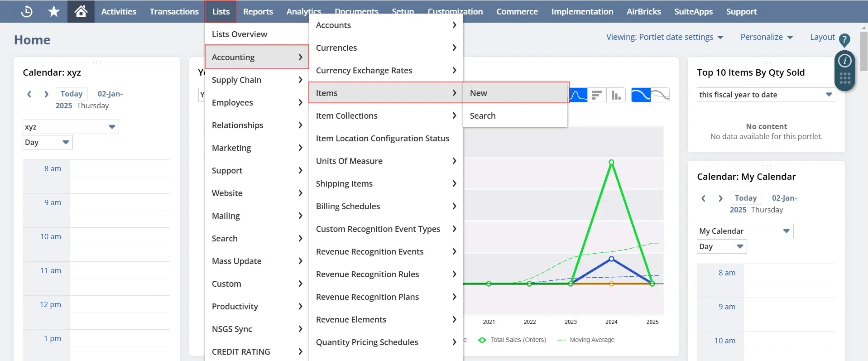Viewport: 868px width, 361px height.
Task: Switch chart to vertical column view
Action: 616,95
